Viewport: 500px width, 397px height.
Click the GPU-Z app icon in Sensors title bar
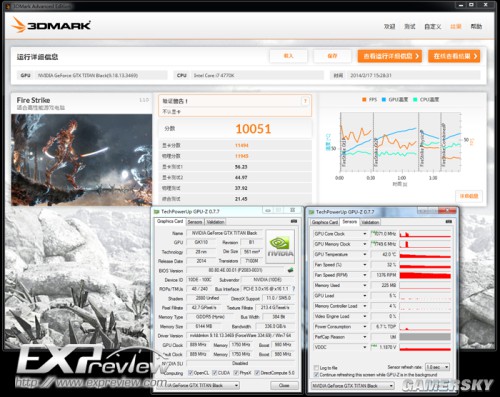[x=311, y=212]
